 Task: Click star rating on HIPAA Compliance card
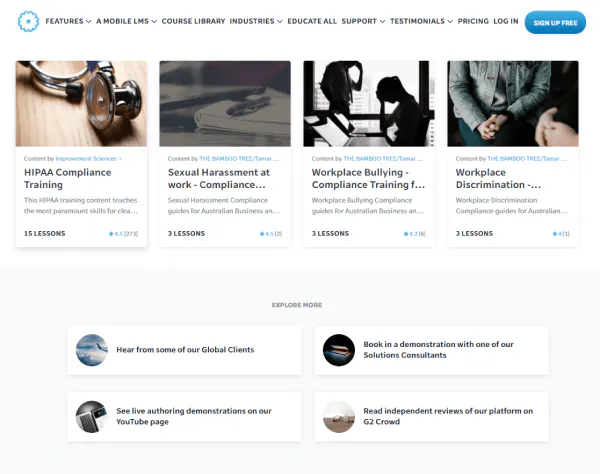click(123, 233)
